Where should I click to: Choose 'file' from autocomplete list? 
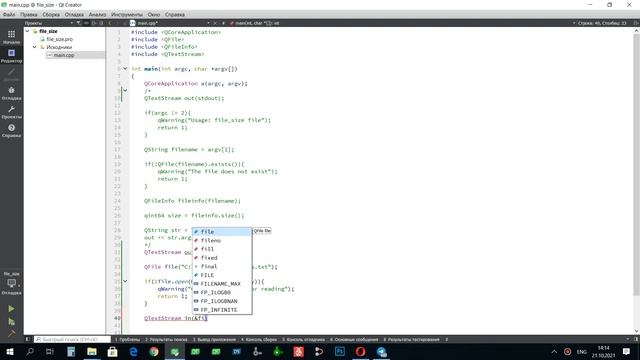click(x=222, y=231)
